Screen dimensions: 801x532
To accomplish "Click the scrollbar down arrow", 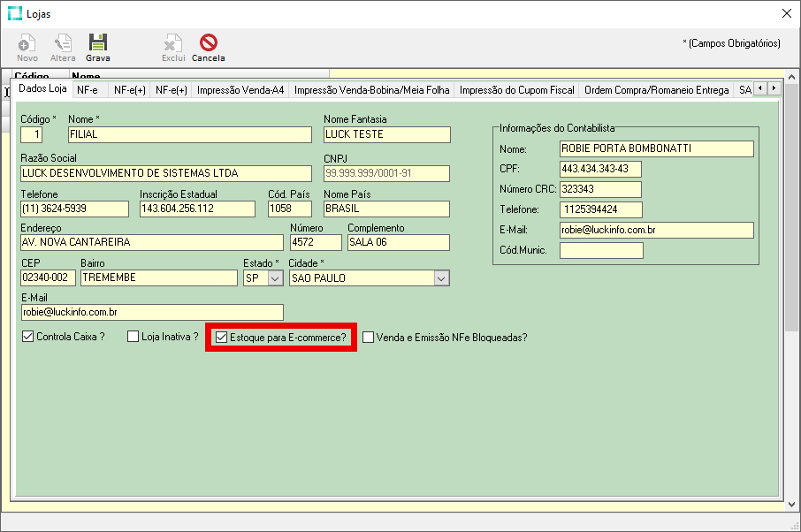I will pos(790,504).
